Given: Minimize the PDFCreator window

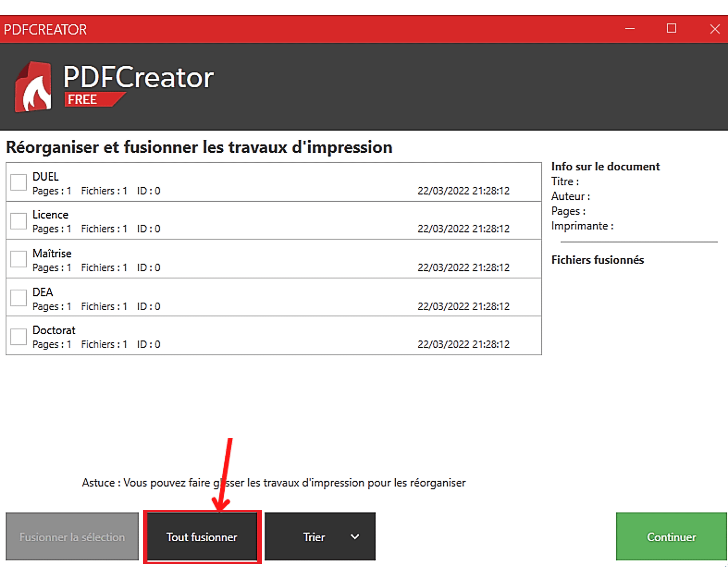Looking at the screenshot, I should click(x=630, y=29).
